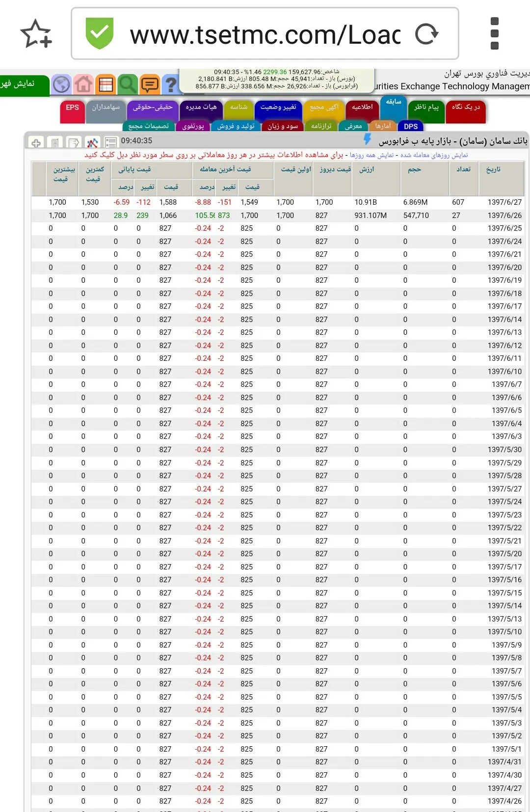Click the green magnifier search icon
Image resolution: width=530 pixels, height=812 pixels.
tap(128, 84)
